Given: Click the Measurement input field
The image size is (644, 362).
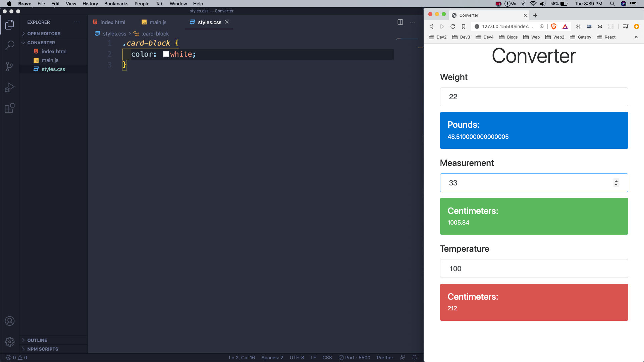Looking at the screenshot, I should 534,183.
